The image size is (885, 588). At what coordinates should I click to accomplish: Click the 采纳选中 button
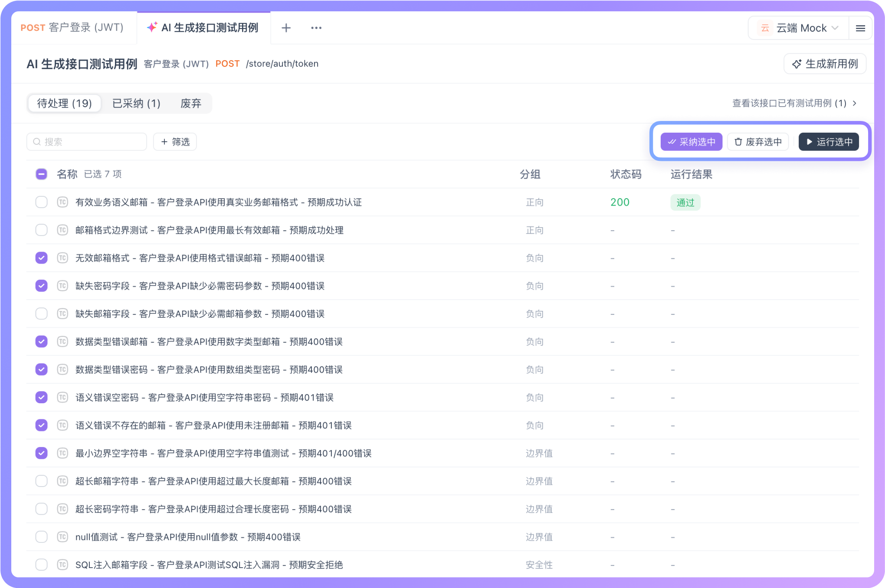(x=691, y=142)
